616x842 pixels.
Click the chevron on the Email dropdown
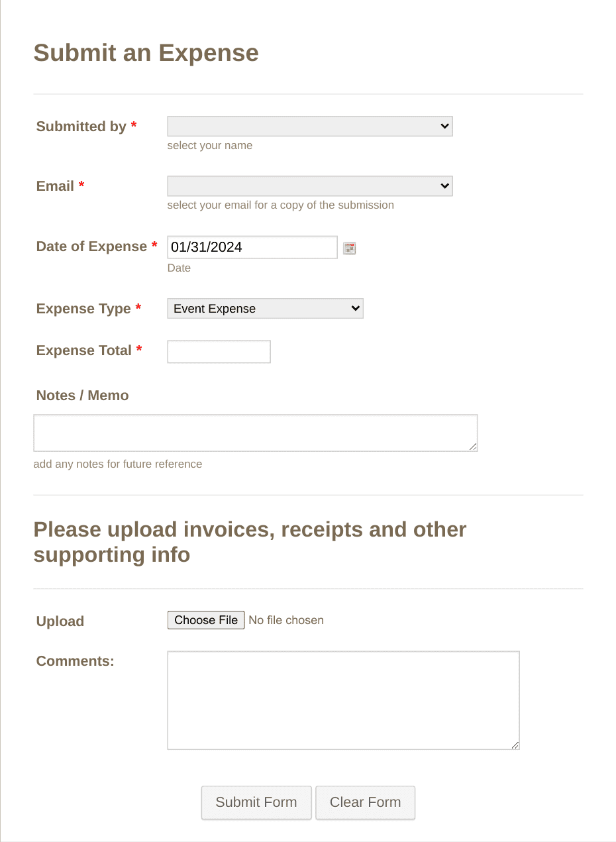[x=444, y=186]
